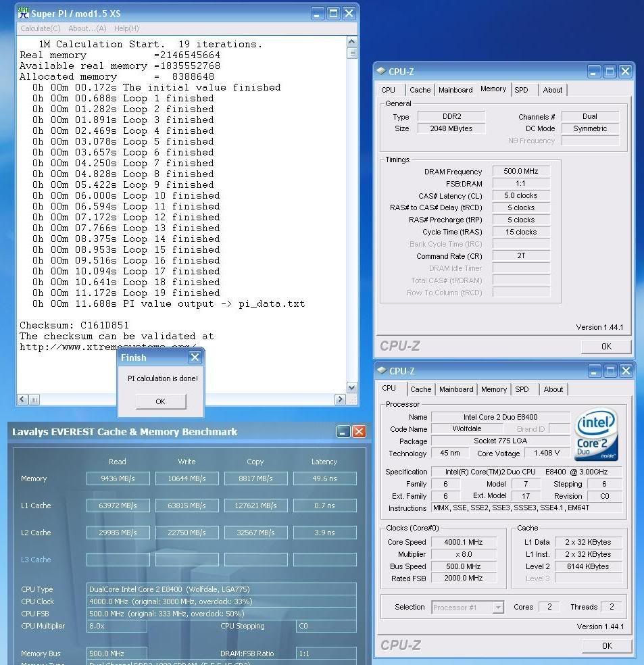The width and height of the screenshot is (644, 665).
Task: Click the Checksum line C161D851 in Super PI
Action: [74, 325]
